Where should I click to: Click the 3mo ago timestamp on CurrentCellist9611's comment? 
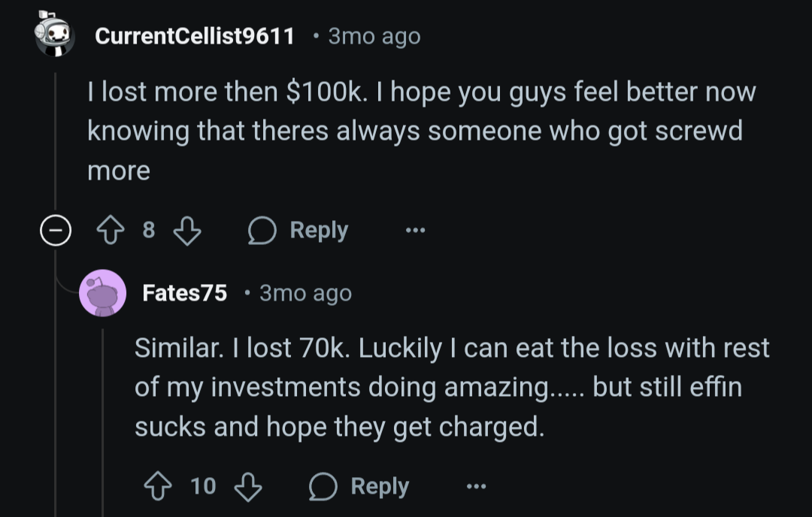[x=374, y=36]
